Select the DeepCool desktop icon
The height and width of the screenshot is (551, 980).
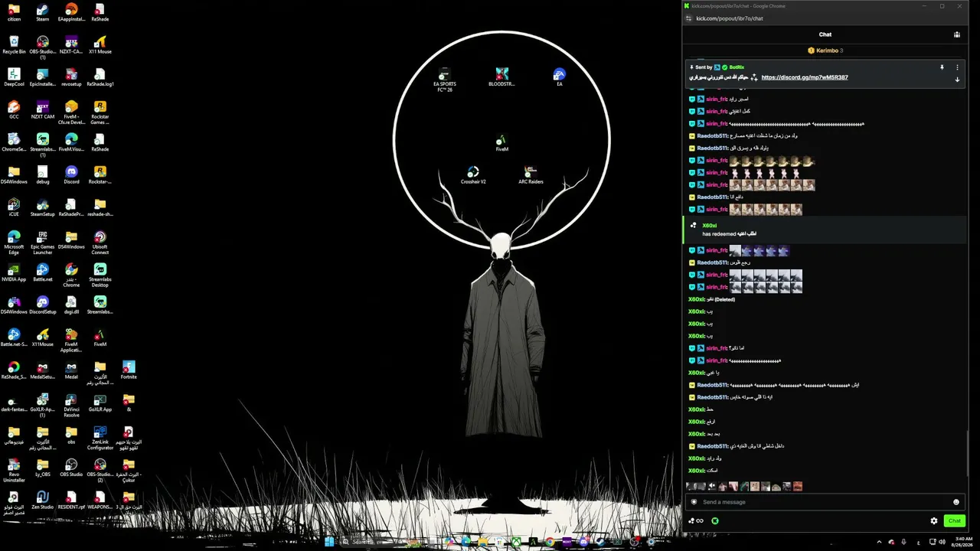14,78
